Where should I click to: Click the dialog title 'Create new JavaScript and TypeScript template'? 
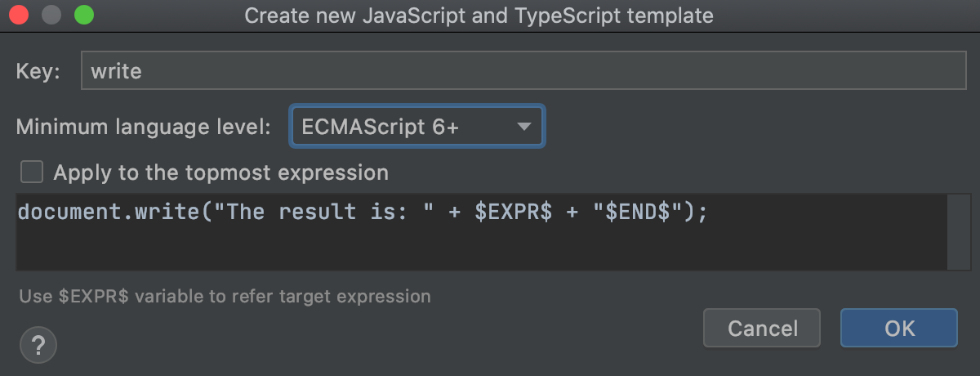tap(479, 15)
